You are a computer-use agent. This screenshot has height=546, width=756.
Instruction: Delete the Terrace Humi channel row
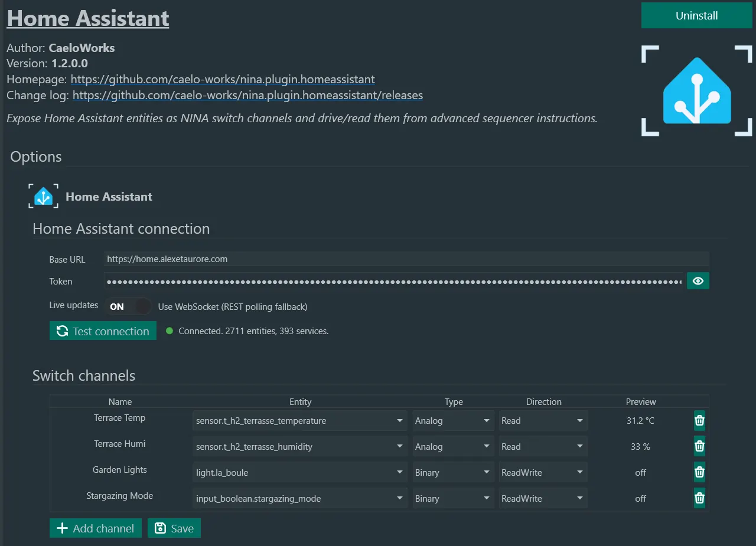pos(699,447)
